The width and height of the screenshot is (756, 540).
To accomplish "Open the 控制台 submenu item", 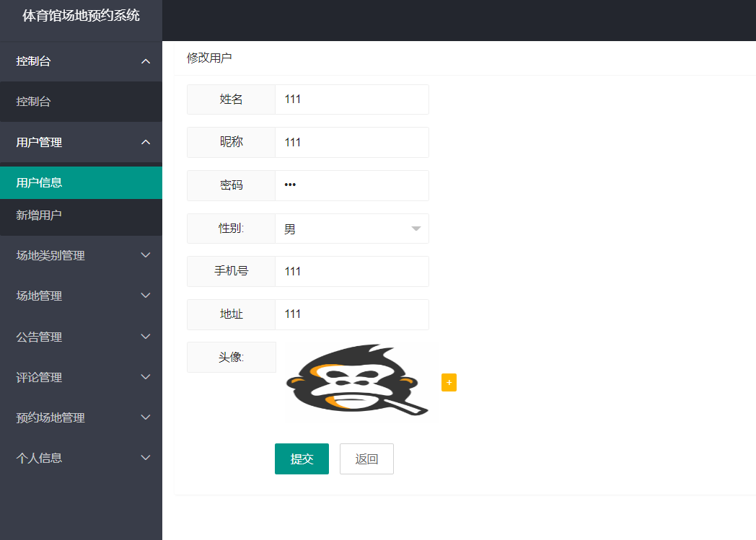I will point(81,102).
